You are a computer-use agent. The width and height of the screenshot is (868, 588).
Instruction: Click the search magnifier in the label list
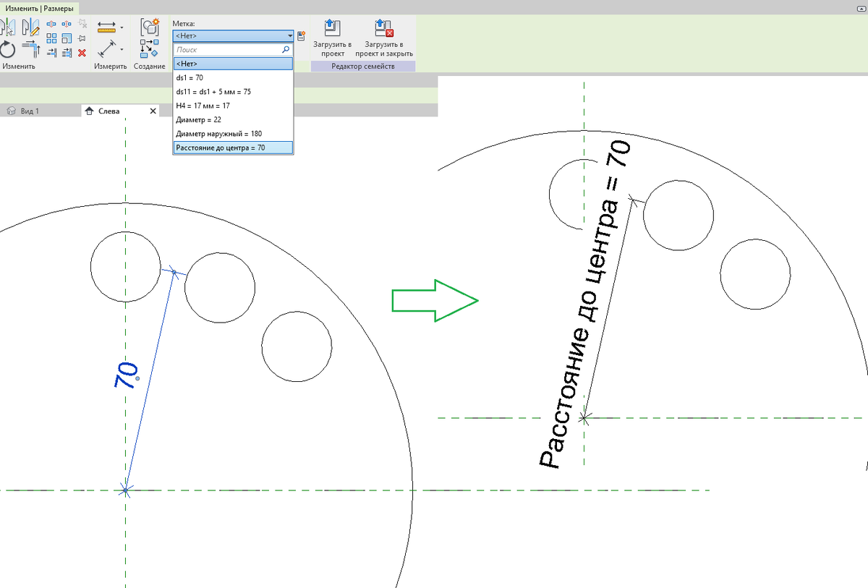pos(286,50)
